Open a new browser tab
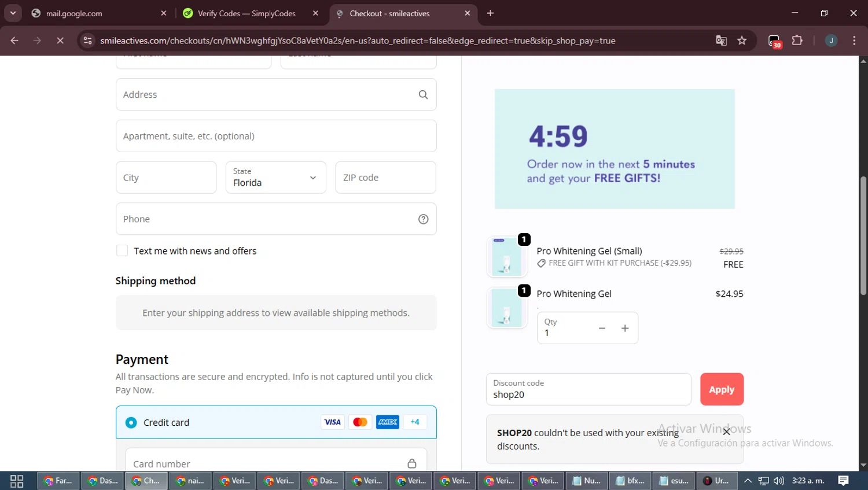 click(x=490, y=13)
